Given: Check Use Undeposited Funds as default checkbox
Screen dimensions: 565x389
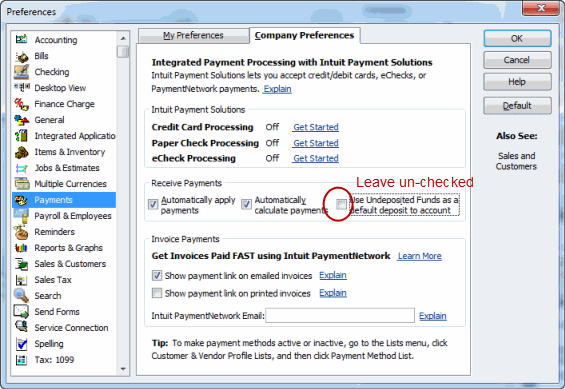Looking at the screenshot, I should point(341,205).
